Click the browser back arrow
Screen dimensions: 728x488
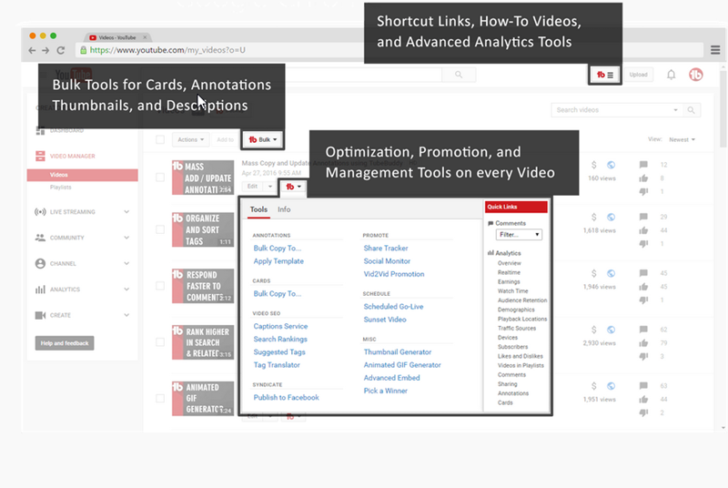(x=32, y=50)
